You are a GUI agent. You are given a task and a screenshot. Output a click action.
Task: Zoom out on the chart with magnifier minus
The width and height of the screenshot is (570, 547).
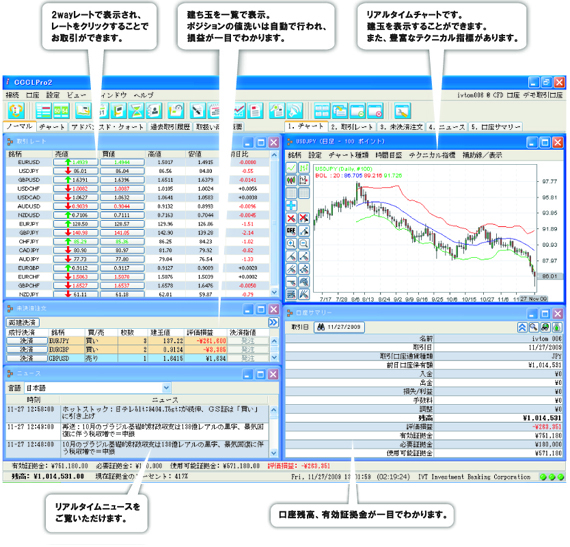click(x=304, y=244)
